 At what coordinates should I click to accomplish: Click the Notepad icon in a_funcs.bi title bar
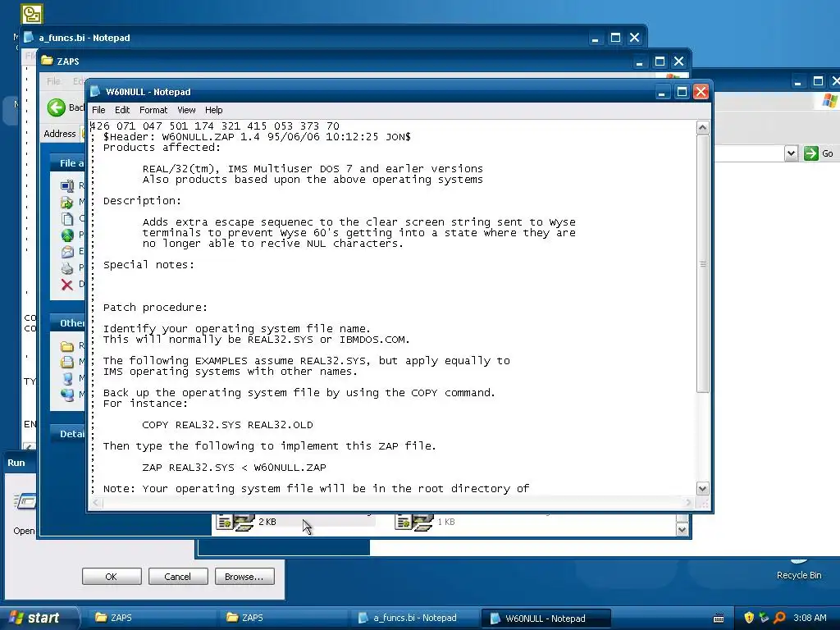coord(29,38)
